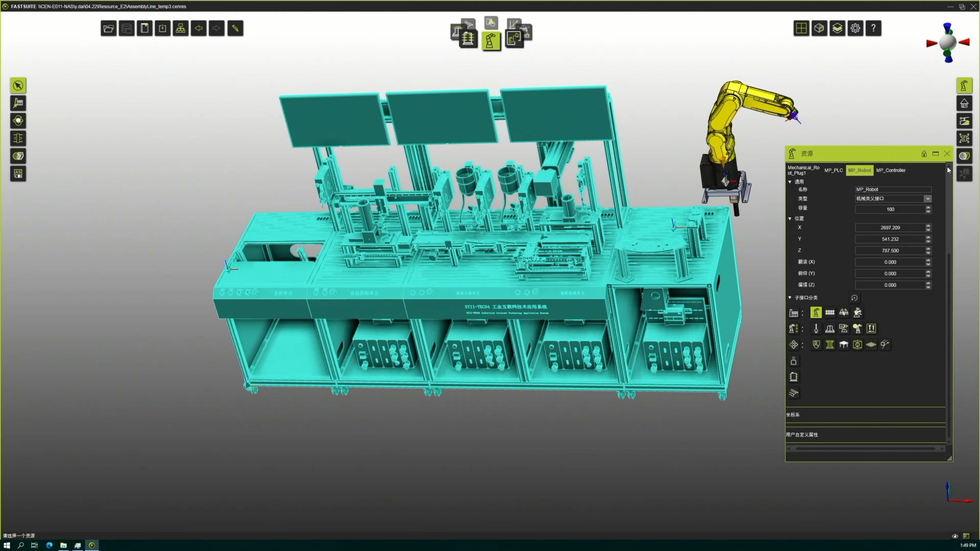Switch to the MP_Controller tab
The height and width of the screenshot is (551, 980).
click(891, 170)
